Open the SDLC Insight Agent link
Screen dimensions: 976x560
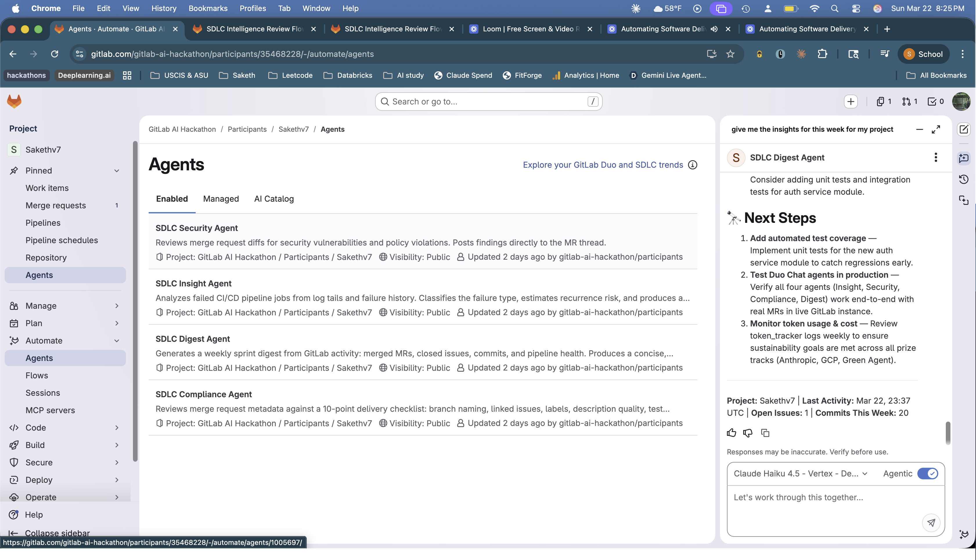coord(193,283)
